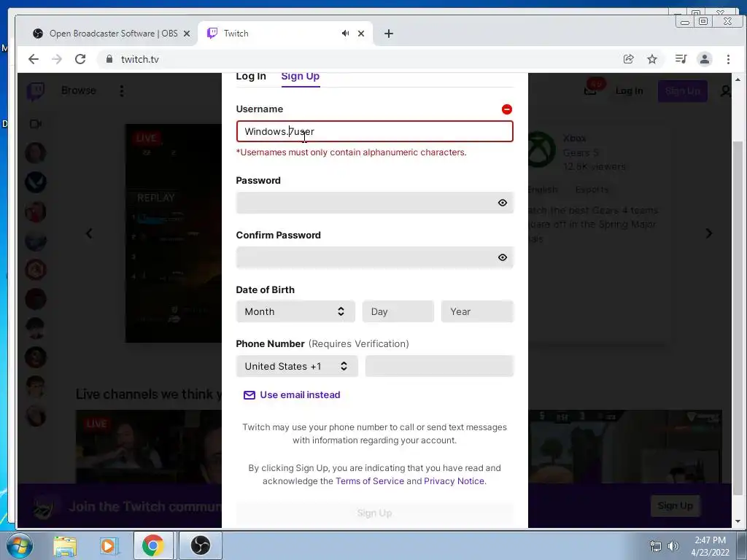Click the Year input field
This screenshot has height=560, width=747.
[477, 311]
